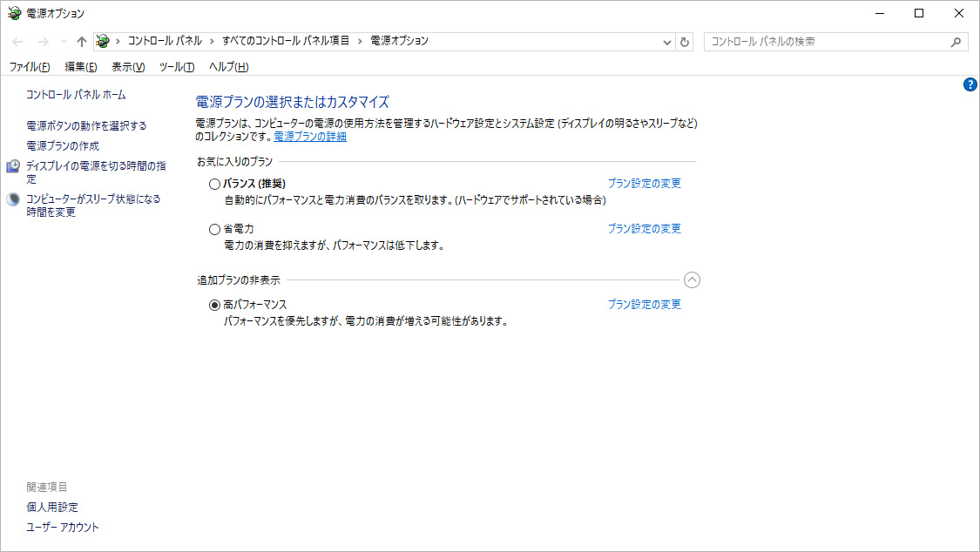Expand the chevron after コントロール パネル breadcrumb
This screenshot has width=980, height=552.
[212, 41]
